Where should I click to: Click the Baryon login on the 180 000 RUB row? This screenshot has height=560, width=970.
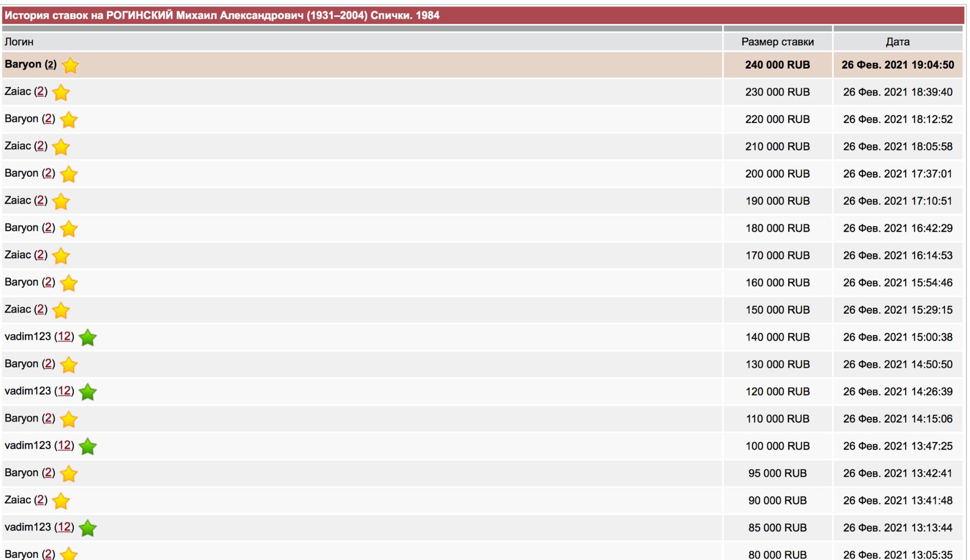(21, 228)
